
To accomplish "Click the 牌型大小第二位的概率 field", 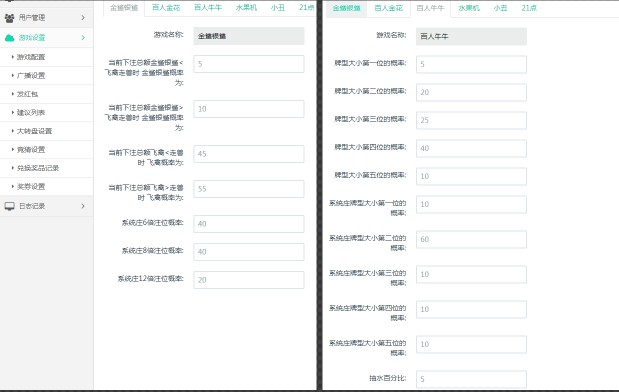I will pos(471,92).
